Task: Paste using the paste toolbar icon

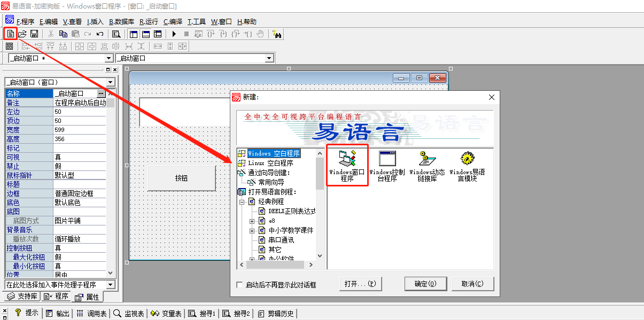Action: click(x=75, y=33)
